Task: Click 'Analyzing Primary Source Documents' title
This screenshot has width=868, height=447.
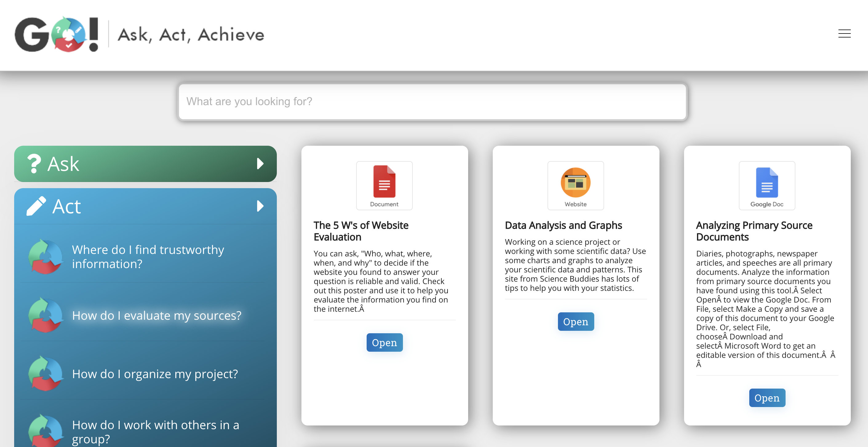Action: coord(754,231)
